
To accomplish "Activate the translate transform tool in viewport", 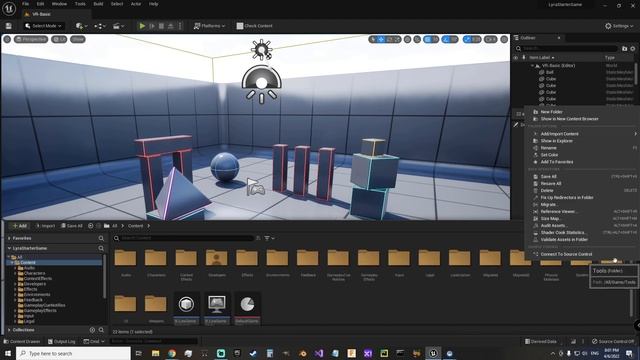I will 381,39.
